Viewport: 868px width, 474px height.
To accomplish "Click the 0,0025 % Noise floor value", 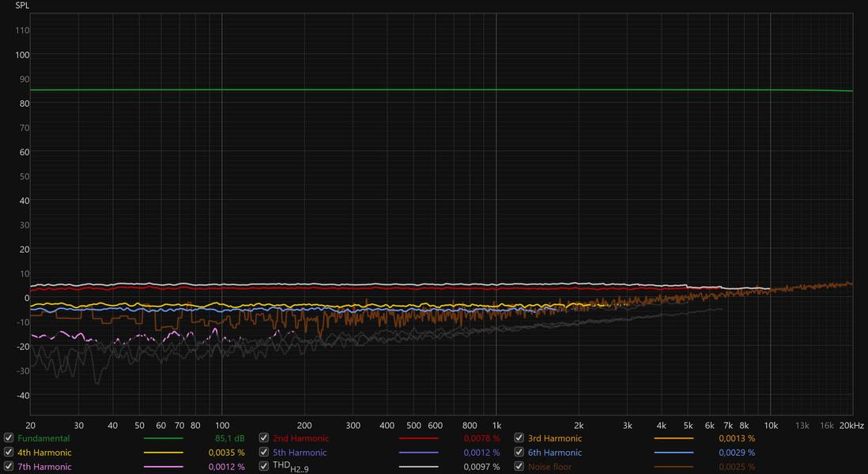I will point(737,467).
